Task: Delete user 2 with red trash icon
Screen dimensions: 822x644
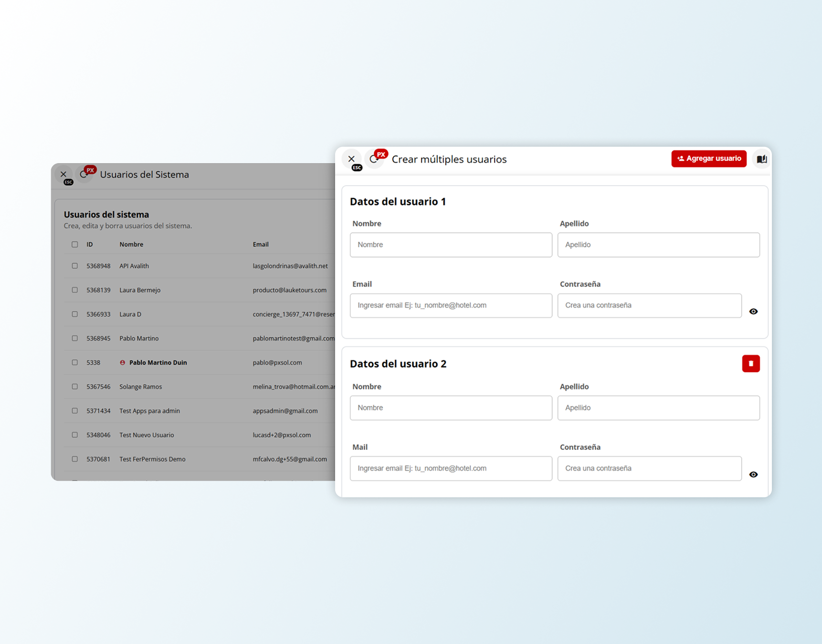Action: tap(750, 364)
